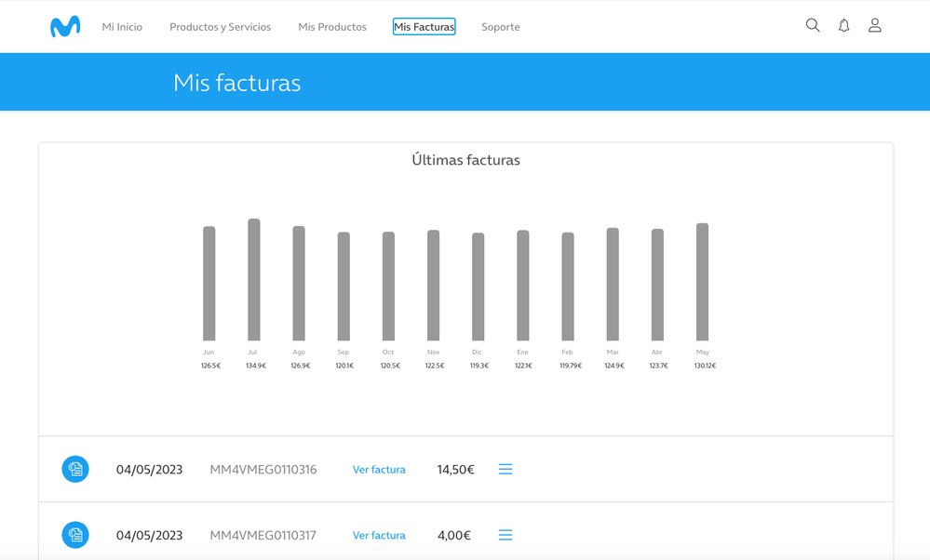Click invoice icon for MM4VMEG0110317

pyautogui.click(x=75, y=535)
